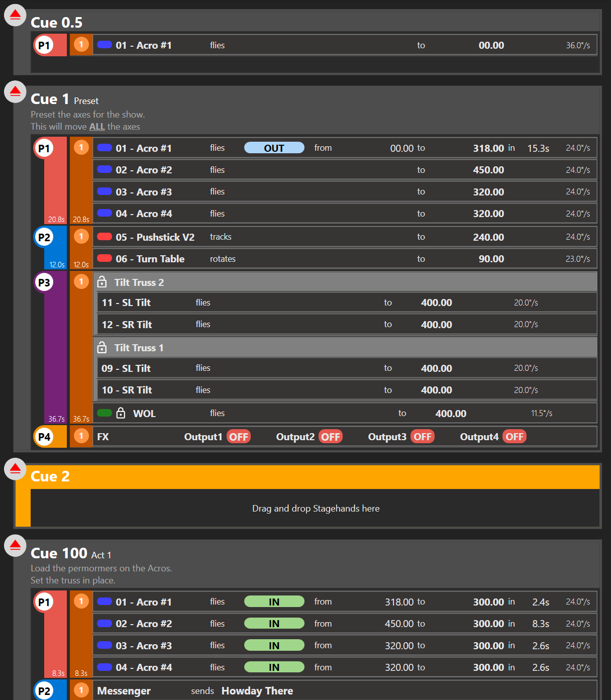Click the lock icon on Tilt Truss 1
Viewport: 611px width, 700px height.
click(x=102, y=347)
